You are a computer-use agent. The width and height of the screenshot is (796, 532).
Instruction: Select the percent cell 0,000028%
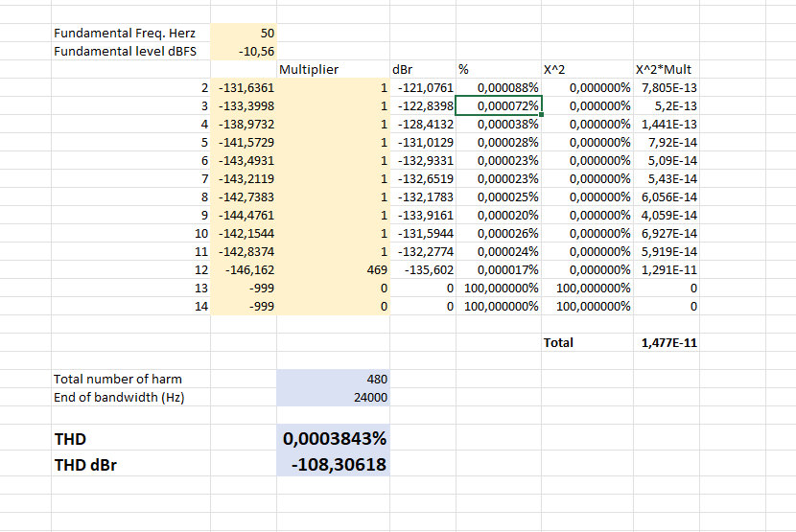[499, 143]
